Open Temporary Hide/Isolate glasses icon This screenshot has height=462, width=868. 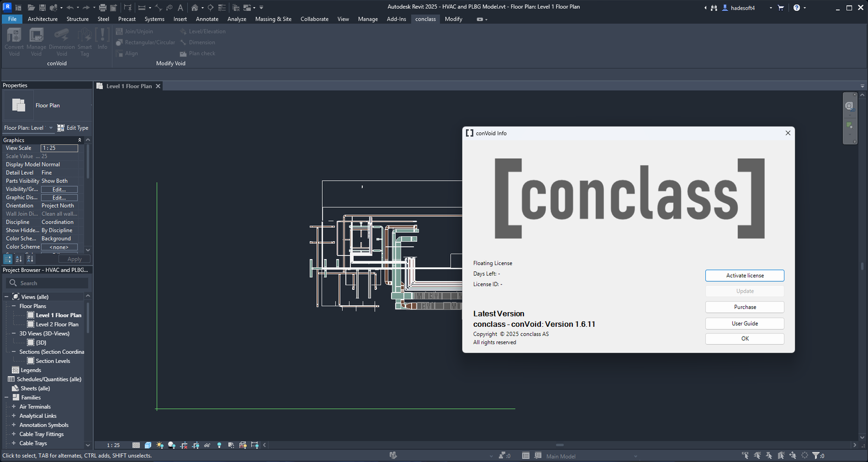(x=207, y=445)
